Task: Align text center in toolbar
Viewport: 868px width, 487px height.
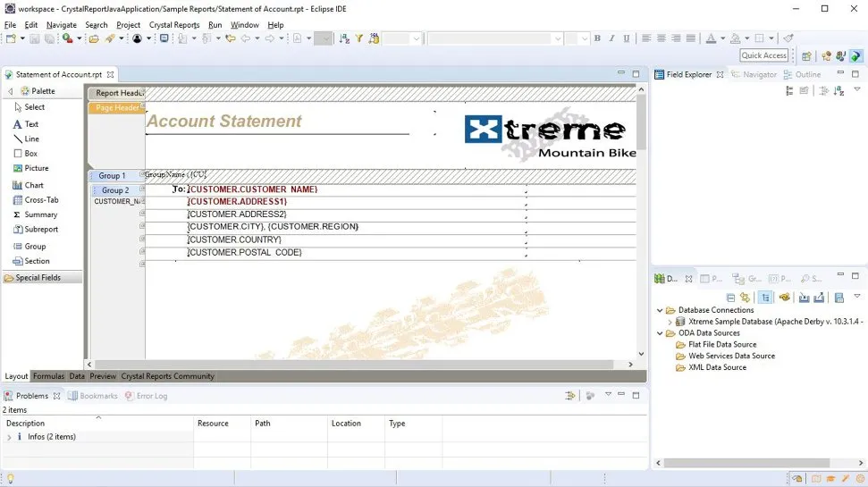Action: (661, 38)
